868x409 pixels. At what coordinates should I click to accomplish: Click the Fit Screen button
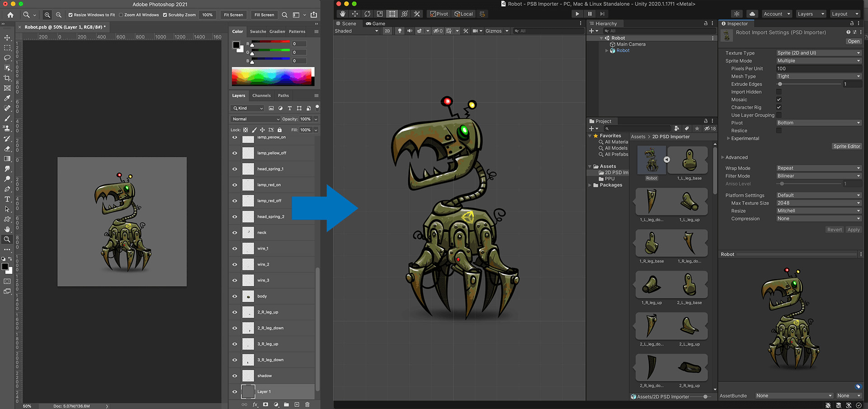233,15
